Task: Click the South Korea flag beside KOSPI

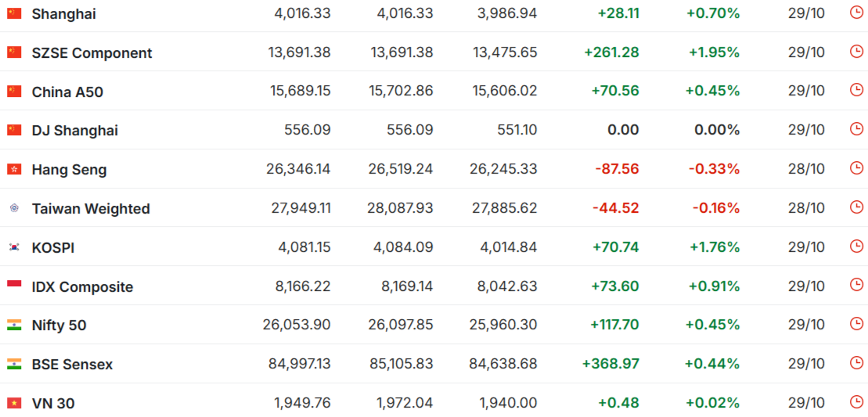Action: coord(14,247)
